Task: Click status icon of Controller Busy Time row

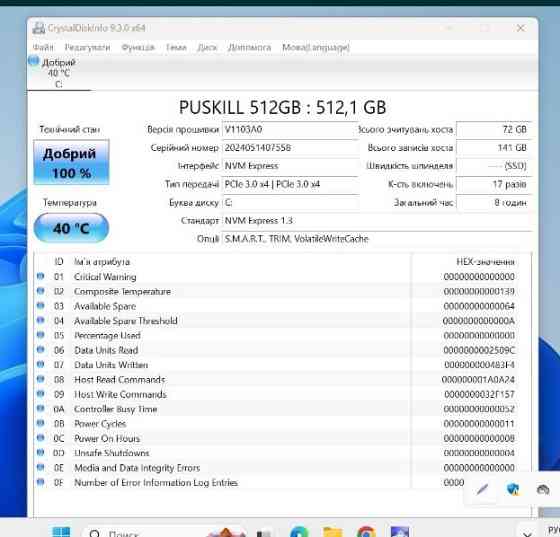Action: tap(41, 408)
